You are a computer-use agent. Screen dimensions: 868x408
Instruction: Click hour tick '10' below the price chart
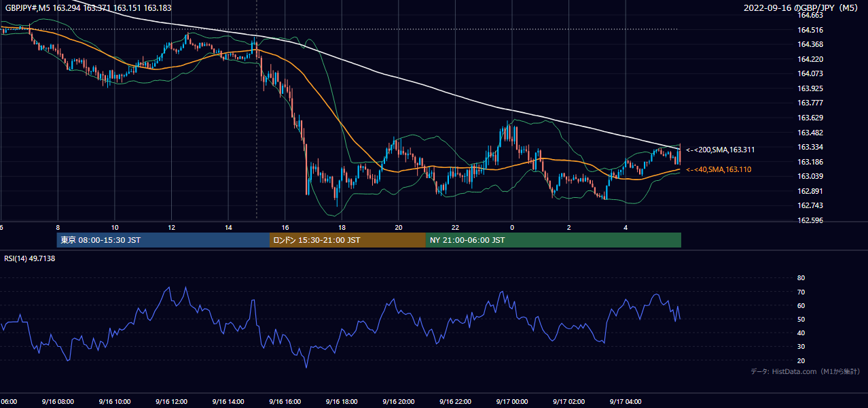[x=115, y=227]
